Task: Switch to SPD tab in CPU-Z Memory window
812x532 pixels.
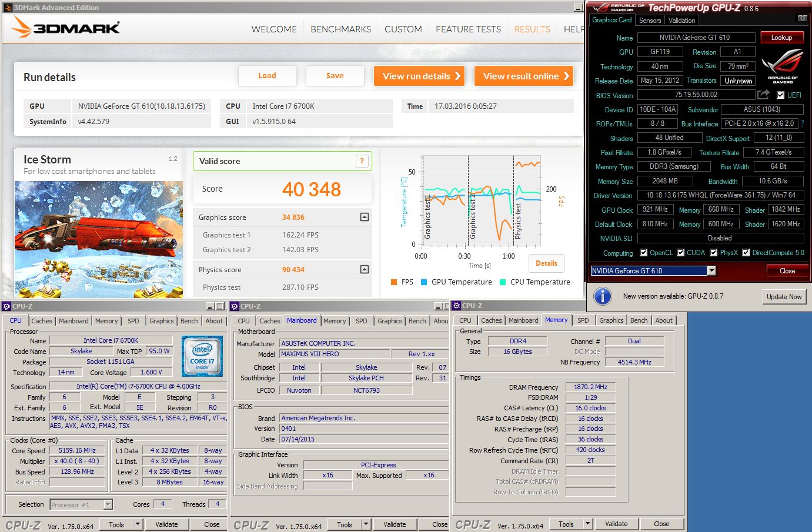Action: coord(583,320)
